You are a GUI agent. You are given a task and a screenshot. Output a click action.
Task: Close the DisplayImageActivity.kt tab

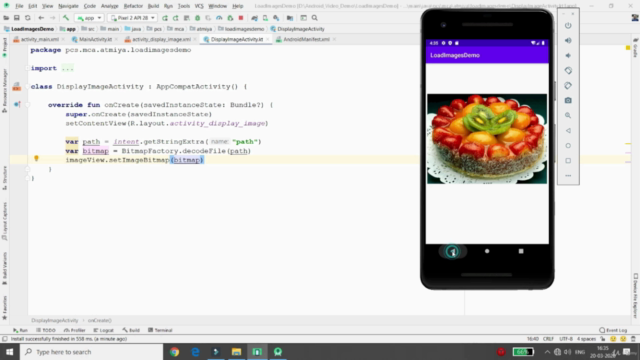[268, 40]
